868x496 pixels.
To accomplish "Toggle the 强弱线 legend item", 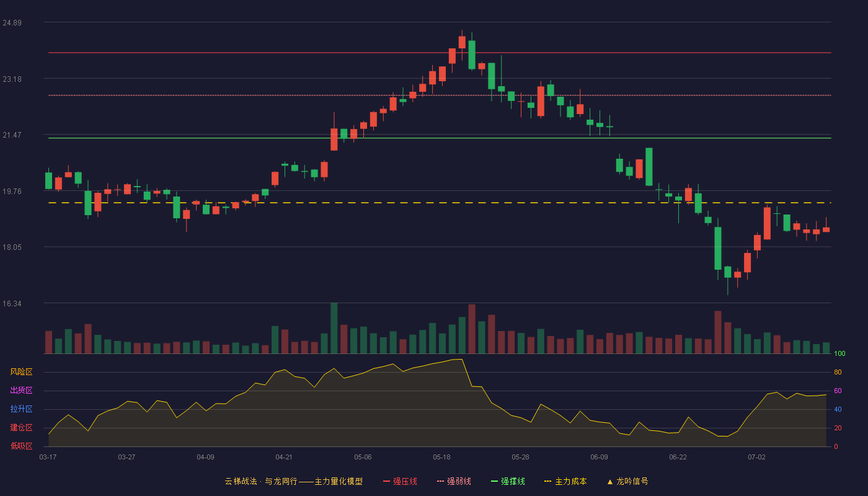I will [x=454, y=481].
